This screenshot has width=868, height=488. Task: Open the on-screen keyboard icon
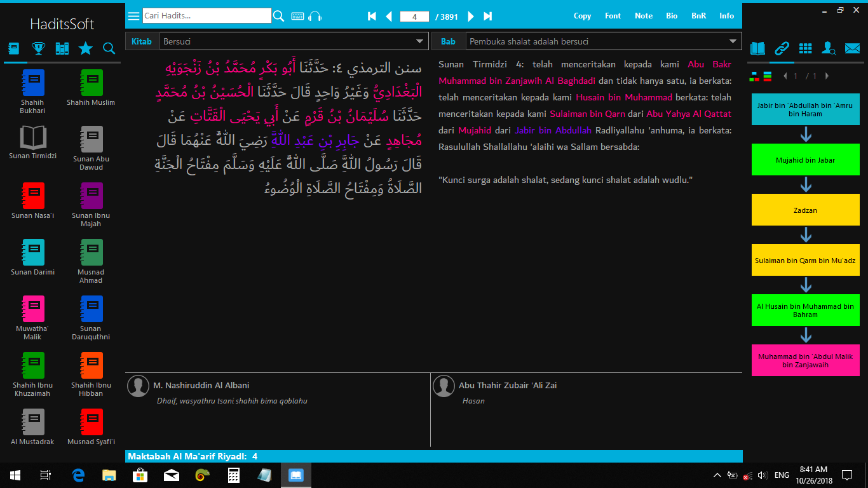[297, 16]
